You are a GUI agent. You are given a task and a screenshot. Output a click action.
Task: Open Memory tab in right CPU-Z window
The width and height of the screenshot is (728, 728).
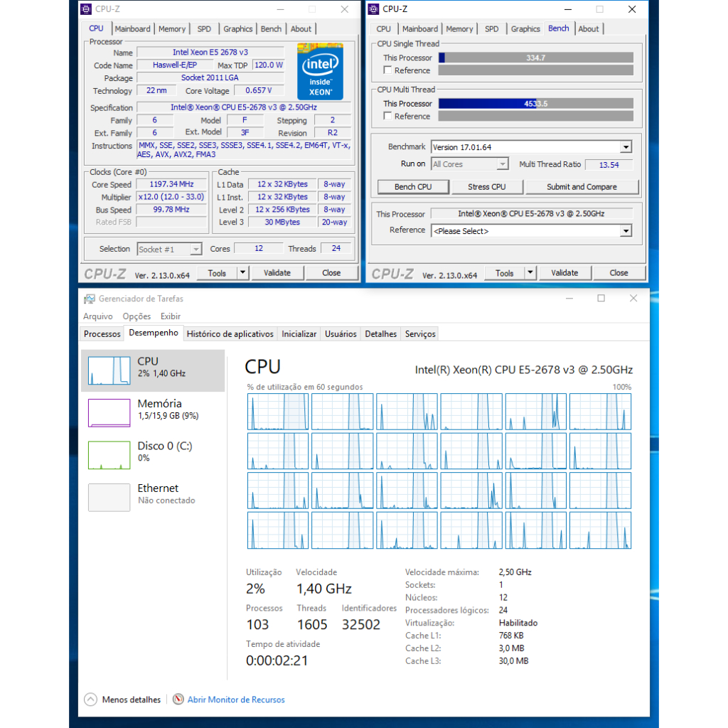tap(459, 28)
